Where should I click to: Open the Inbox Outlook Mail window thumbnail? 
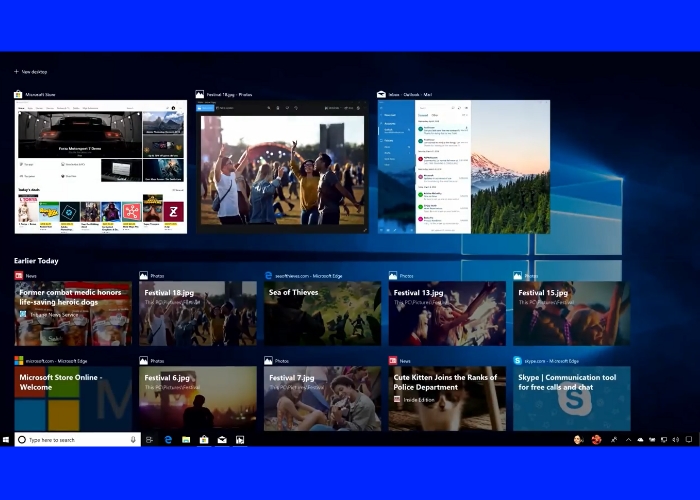(464, 167)
